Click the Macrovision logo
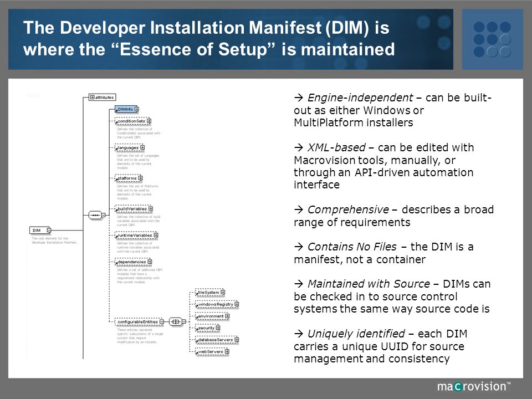Image resolution: width=532 pixels, height=399 pixels. click(x=474, y=386)
